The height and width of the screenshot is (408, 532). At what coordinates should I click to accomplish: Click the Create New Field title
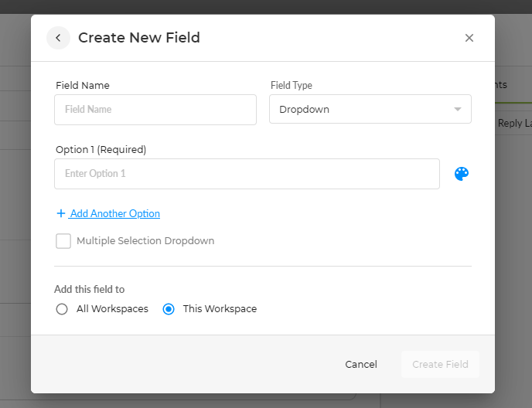click(139, 38)
